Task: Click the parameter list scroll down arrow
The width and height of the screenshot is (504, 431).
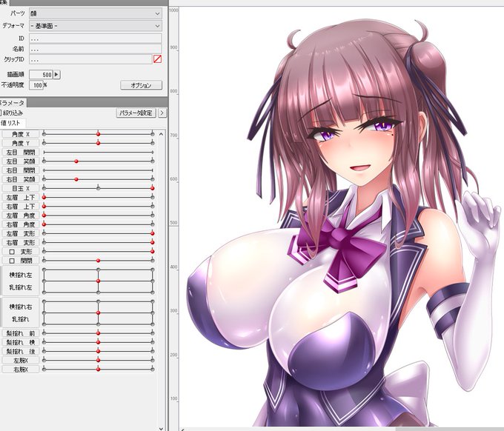Action: click(161, 428)
